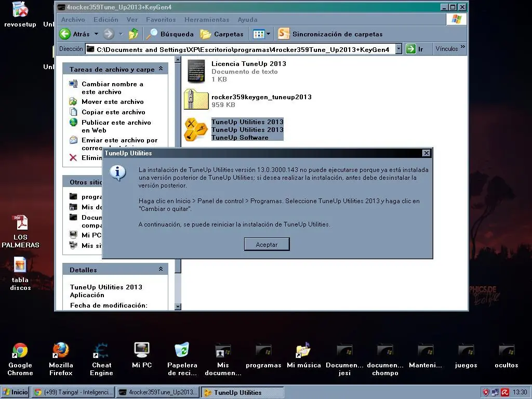The image size is (532, 399).
Task: Click the tabla discos desktop icon
Action: [20, 274]
